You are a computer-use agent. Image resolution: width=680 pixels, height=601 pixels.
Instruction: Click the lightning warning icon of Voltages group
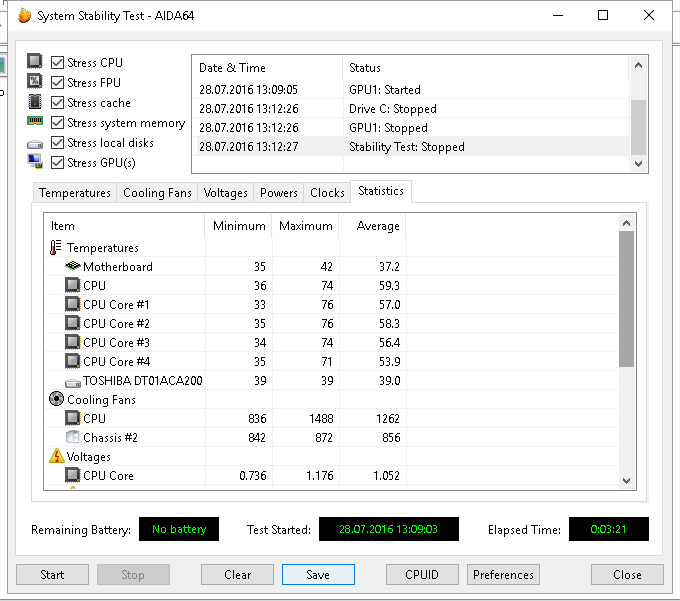point(57,456)
